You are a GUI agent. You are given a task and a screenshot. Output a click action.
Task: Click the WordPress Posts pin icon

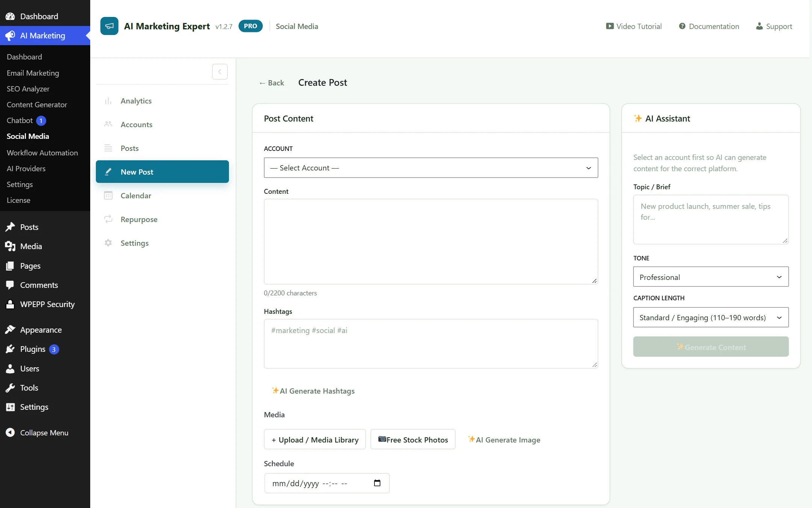pos(10,227)
